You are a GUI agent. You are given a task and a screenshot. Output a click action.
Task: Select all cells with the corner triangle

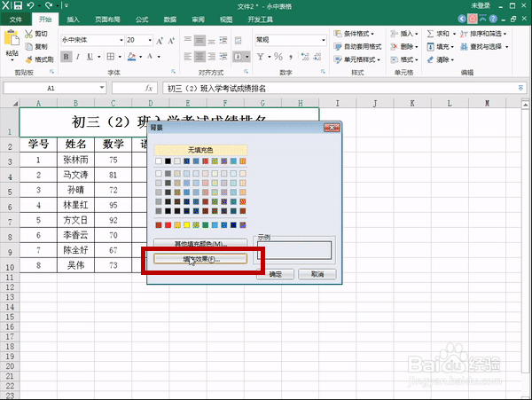point(15,103)
